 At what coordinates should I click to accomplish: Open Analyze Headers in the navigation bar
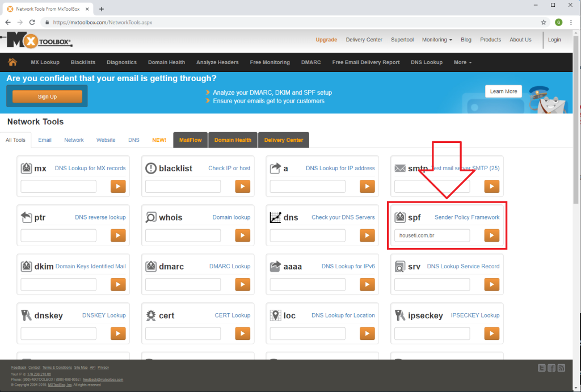click(217, 62)
